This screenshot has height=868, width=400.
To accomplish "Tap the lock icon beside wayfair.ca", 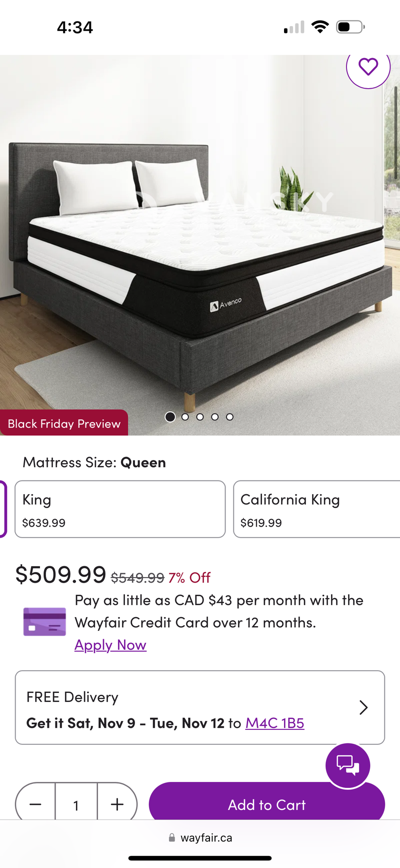I will click(172, 838).
